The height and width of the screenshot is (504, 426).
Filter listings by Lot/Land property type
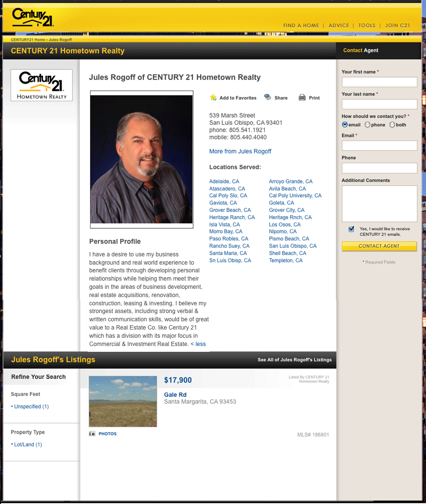point(28,444)
